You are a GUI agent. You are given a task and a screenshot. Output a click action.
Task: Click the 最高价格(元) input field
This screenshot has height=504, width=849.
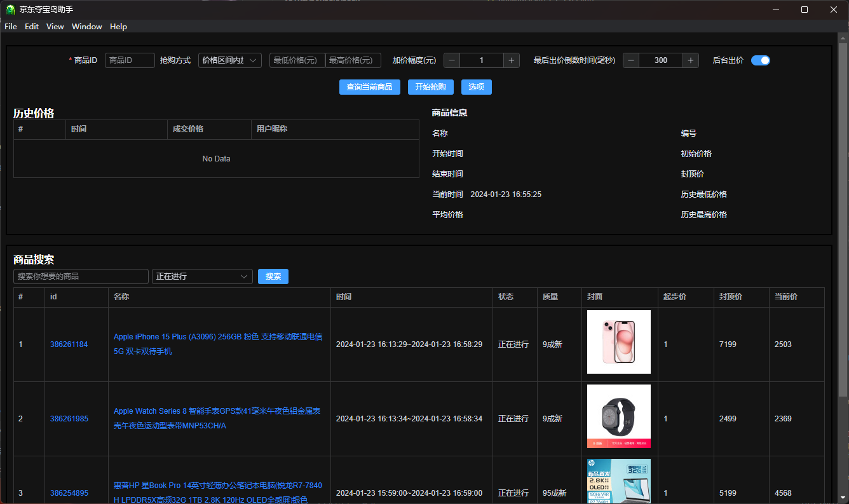[353, 60]
